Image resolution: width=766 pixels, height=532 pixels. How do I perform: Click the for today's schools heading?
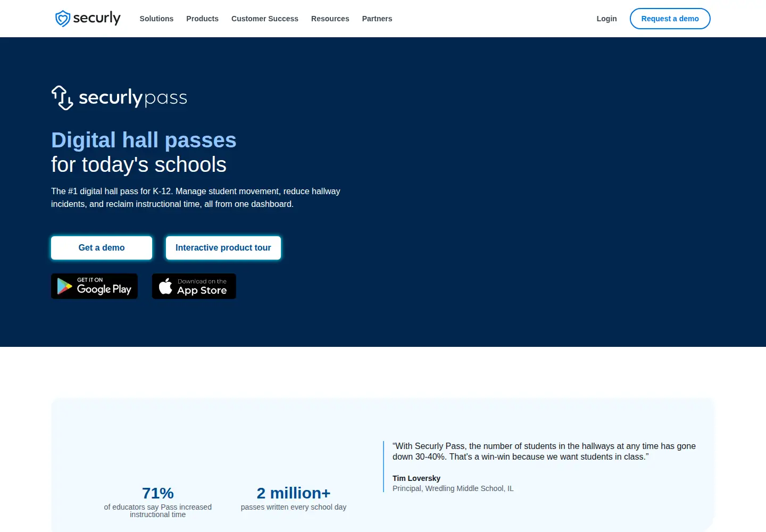point(139,165)
